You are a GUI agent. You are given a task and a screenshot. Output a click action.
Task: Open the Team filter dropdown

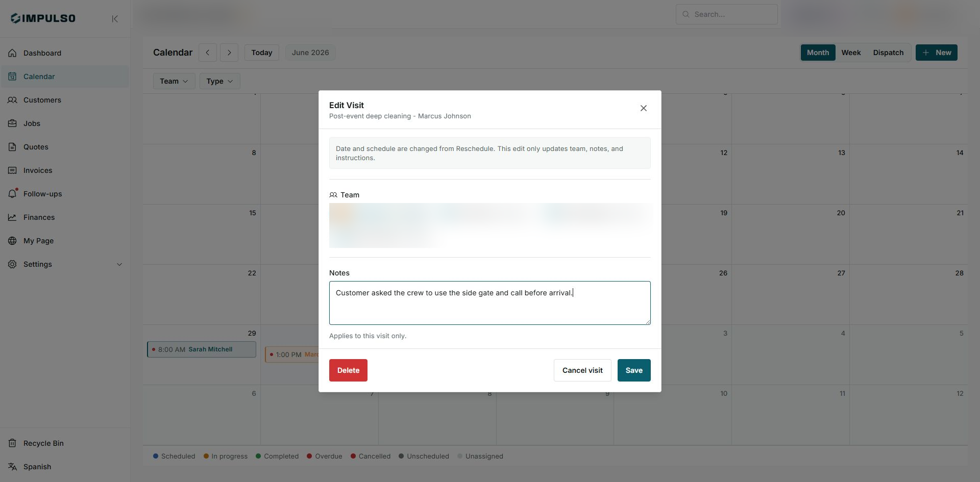tap(174, 81)
